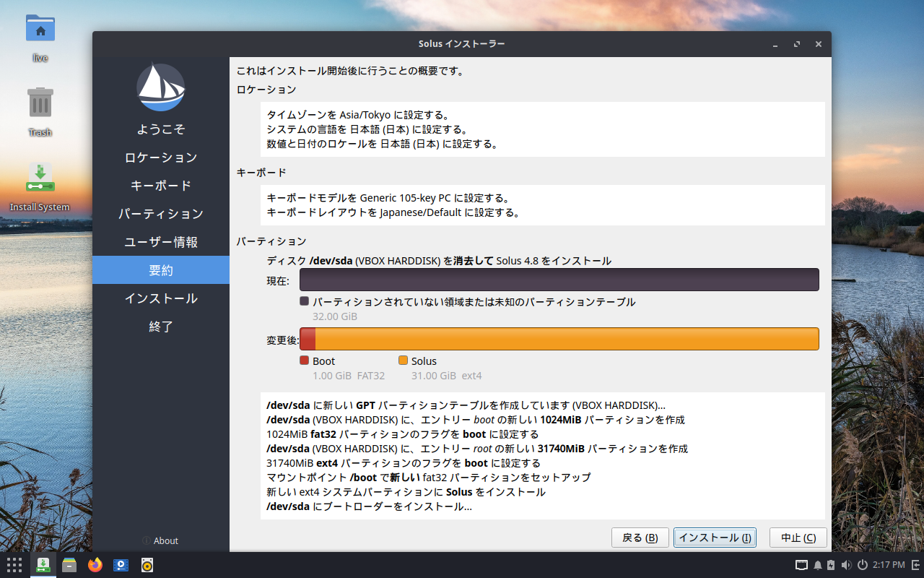Click the Install System desktop icon
Screen dimensions: 924x578
(40, 178)
